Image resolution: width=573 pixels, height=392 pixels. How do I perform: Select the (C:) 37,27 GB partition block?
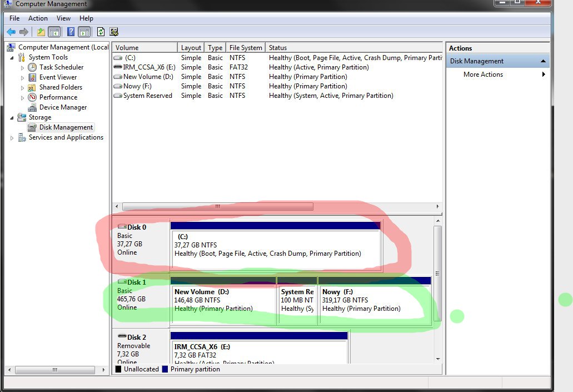pos(276,246)
